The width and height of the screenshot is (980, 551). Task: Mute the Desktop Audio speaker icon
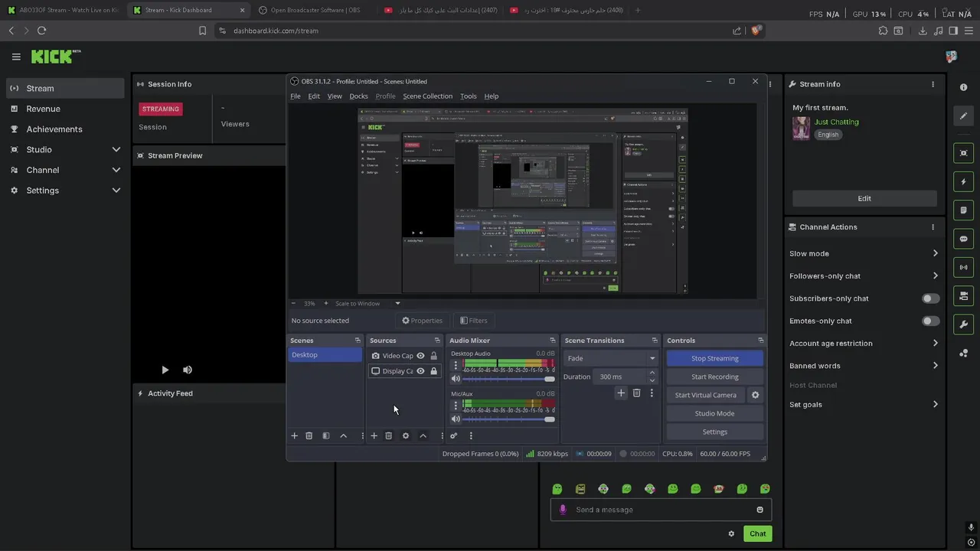[456, 379]
